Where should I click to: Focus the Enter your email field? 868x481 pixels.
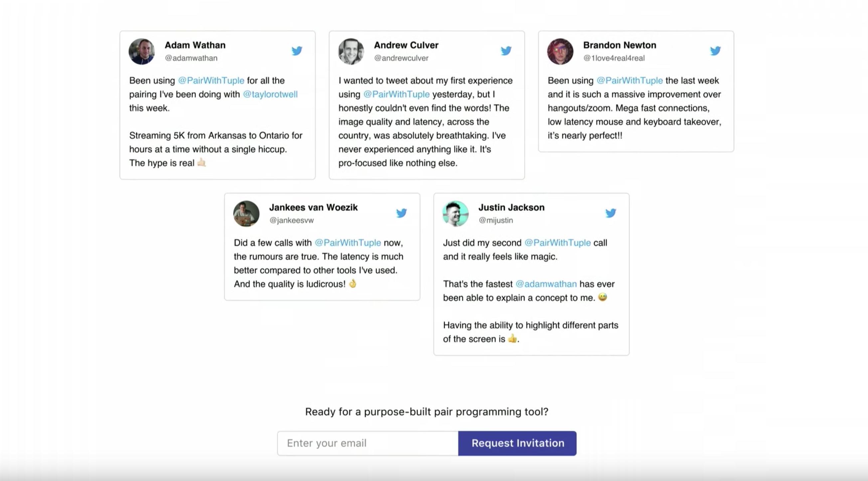tap(367, 443)
